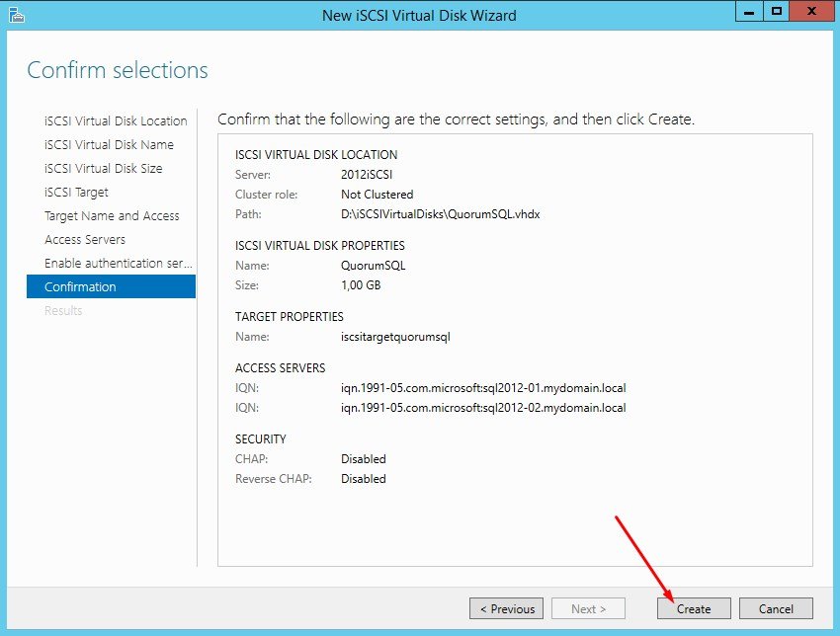
Task: Select the sql2012-02 IQN entry
Action: pos(483,408)
